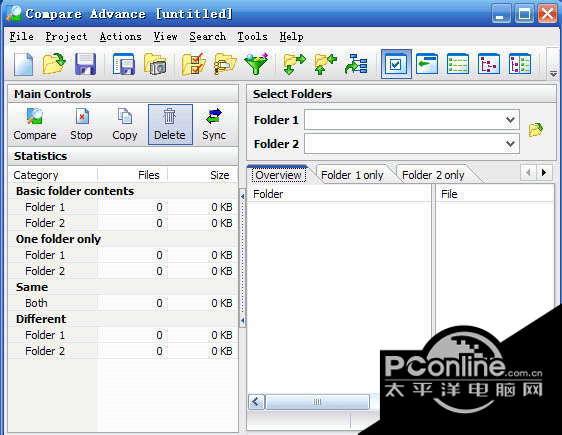Select Folder 1 under Basic folder contents
Image resolution: width=562 pixels, height=435 pixels.
tap(123, 207)
